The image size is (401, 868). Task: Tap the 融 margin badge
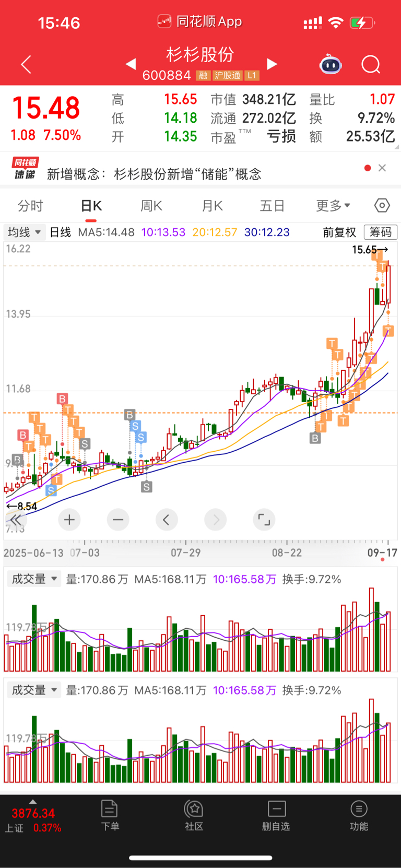pos(203,76)
